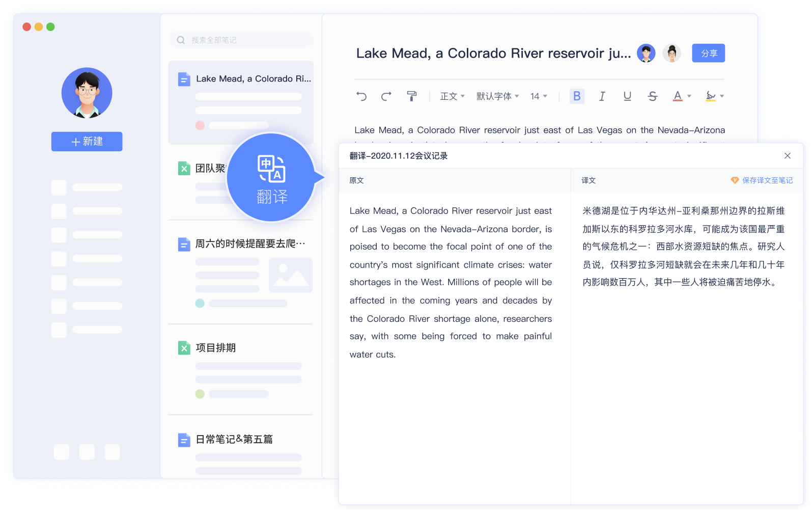This screenshot has height=513, width=812.
Task: Click the redo arrow icon
Action: point(386,96)
